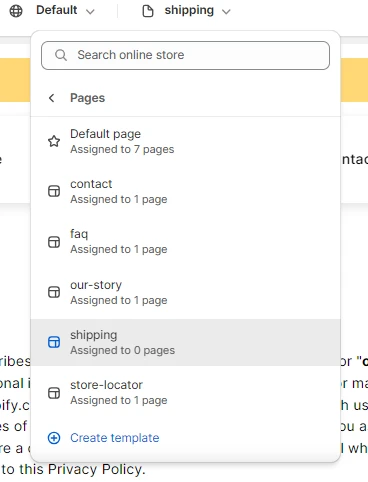
Task: Click 'Assigned to 1 page' under contact
Action: coord(119,199)
